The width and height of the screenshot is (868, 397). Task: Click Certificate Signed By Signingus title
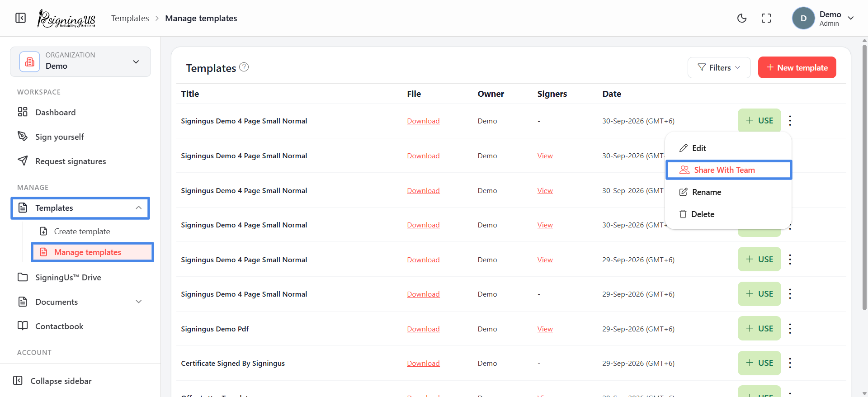(233, 363)
